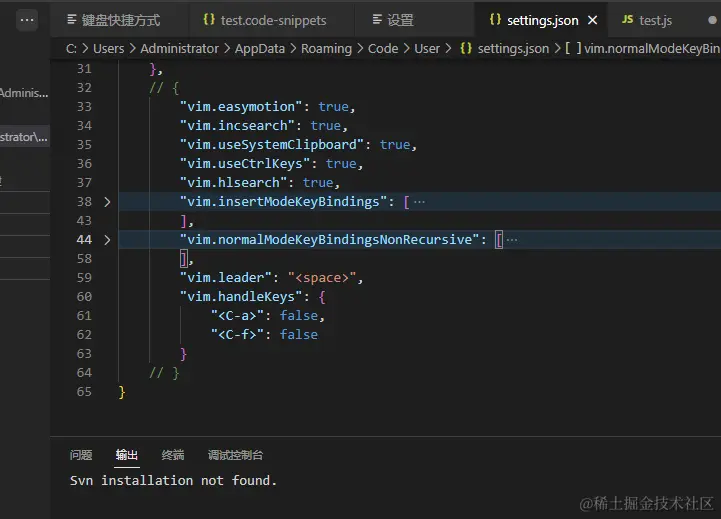Click the ellipsis after vim.normalModeKeyBindingsNonRecursive bracket
Screen dimensions: 721x519
tap(512, 240)
